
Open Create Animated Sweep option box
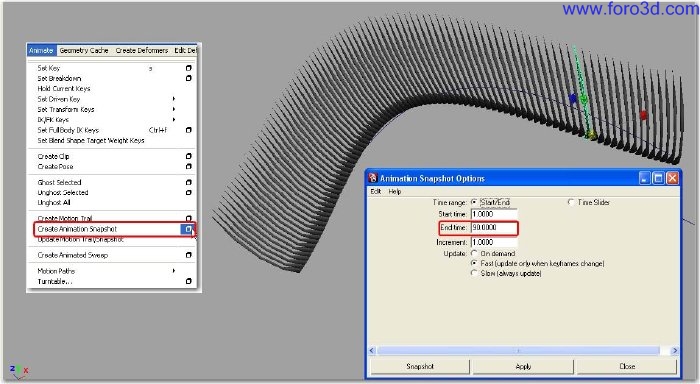coord(188,255)
